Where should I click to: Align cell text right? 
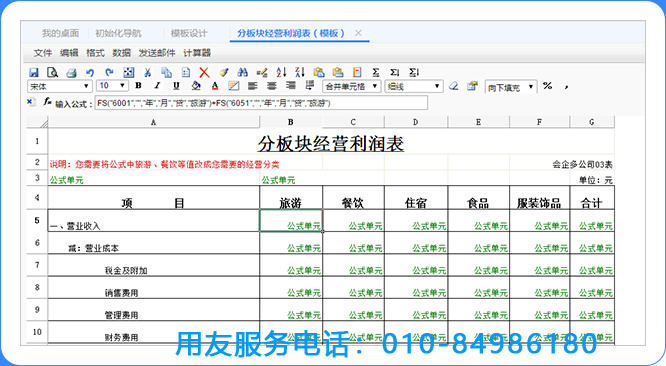point(291,86)
